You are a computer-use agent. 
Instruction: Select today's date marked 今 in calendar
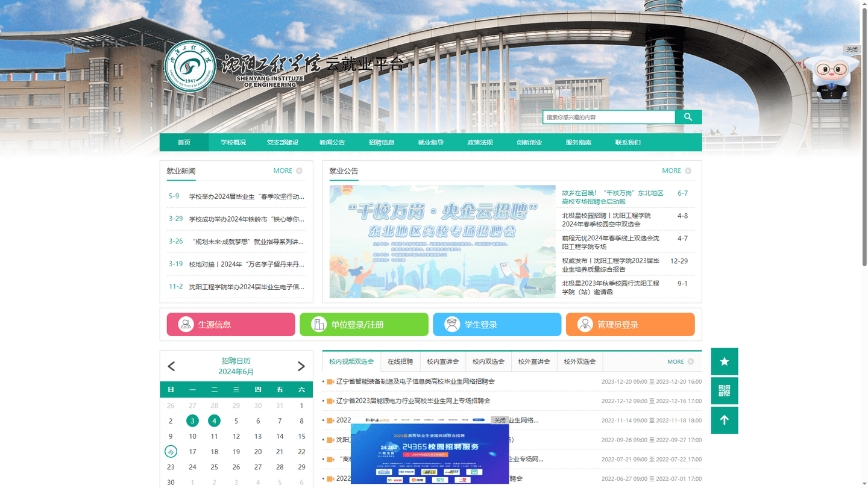click(171, 451)
